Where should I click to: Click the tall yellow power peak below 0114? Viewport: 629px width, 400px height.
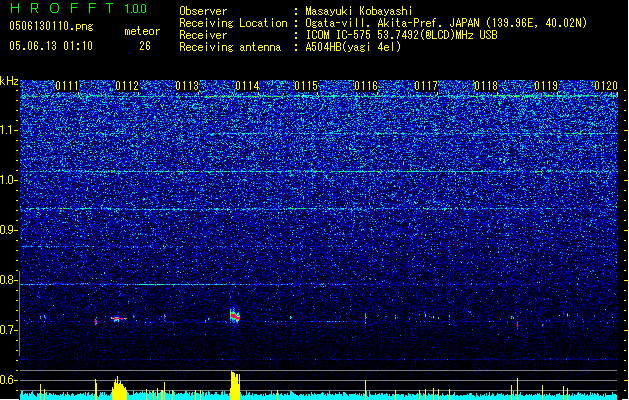coord(235,385)
